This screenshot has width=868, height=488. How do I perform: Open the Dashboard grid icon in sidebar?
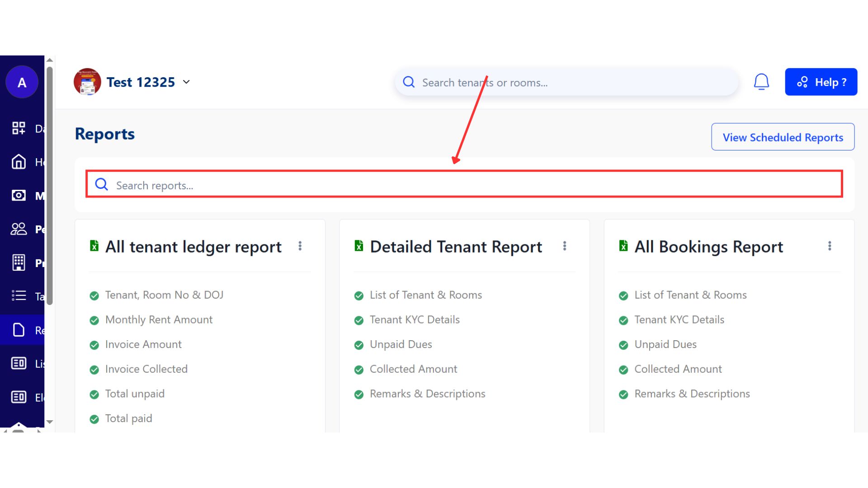point(19,128)
